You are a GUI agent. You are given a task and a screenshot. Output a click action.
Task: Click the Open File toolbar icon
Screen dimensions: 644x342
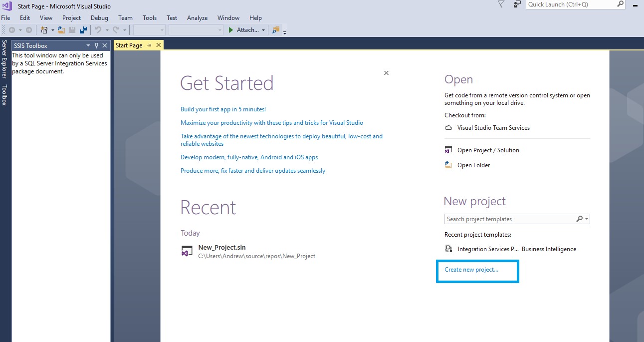tap(61, 30)
